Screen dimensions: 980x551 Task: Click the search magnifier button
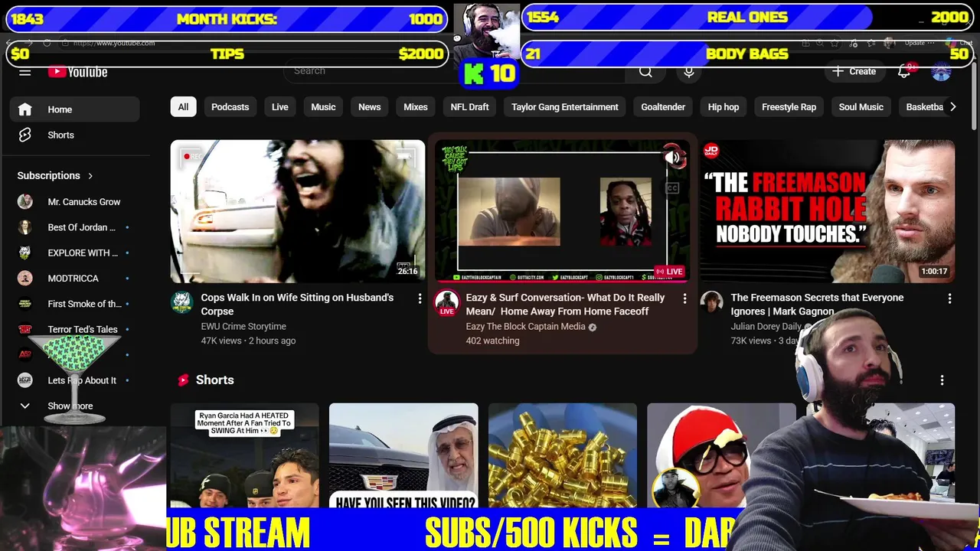coord(645,72)
